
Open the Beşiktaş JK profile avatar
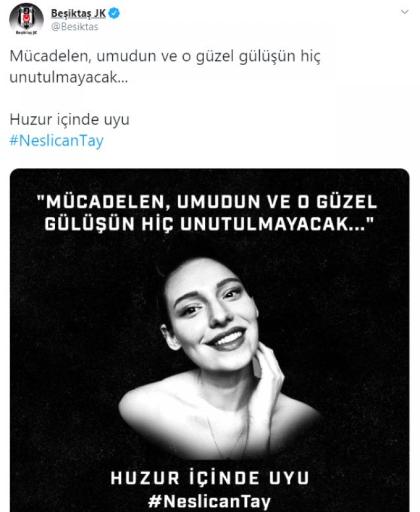(x=26, y=19)
